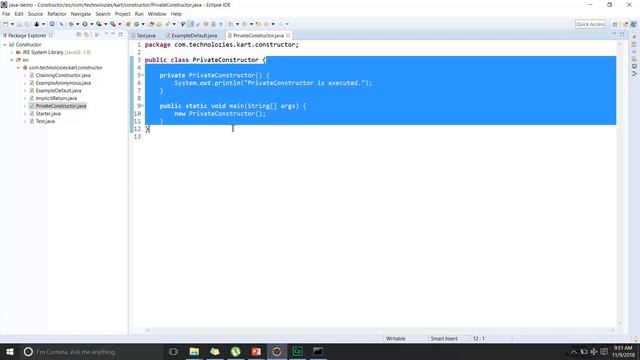Click the Smart Insert status entry

pos(444,338)
